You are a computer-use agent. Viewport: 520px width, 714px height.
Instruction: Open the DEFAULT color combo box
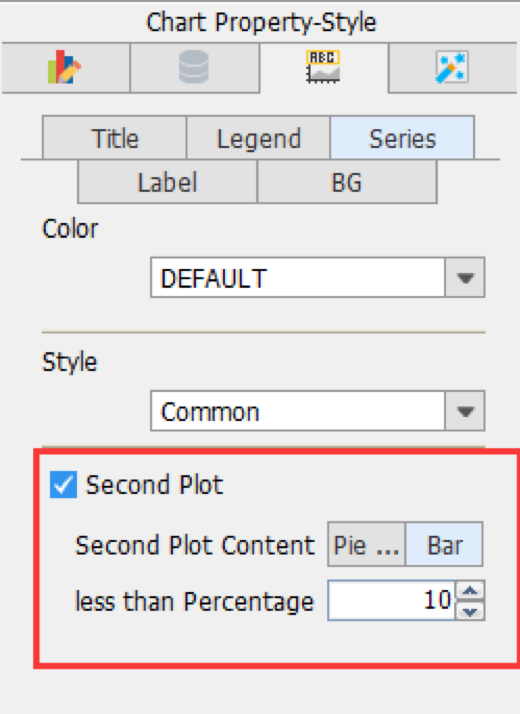click(317, 278)
